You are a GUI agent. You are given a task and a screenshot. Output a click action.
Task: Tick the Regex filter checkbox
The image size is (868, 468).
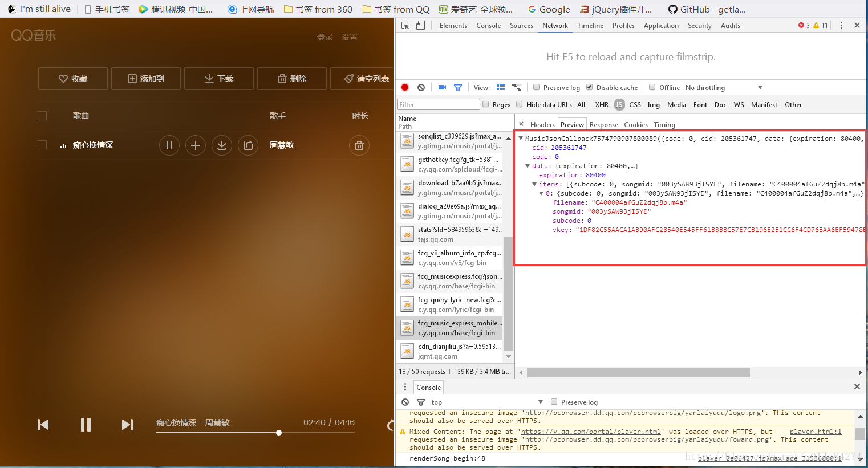tap(486, 104)
